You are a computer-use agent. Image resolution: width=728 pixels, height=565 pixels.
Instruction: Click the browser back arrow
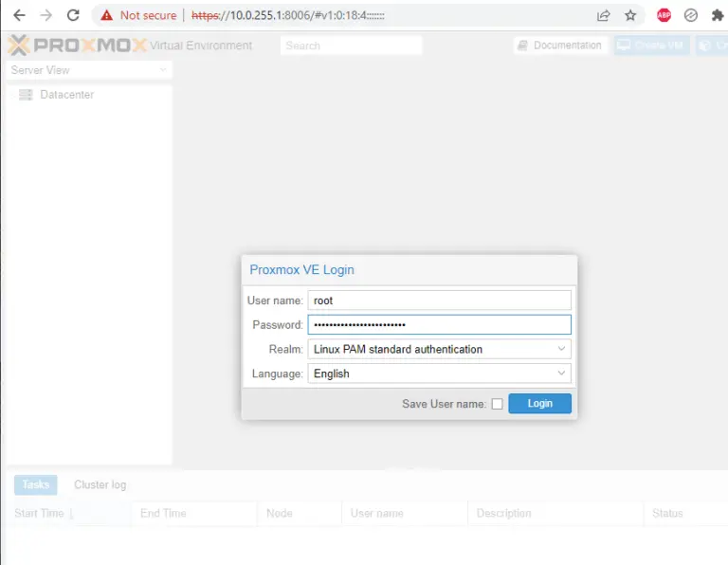(19, 15)
